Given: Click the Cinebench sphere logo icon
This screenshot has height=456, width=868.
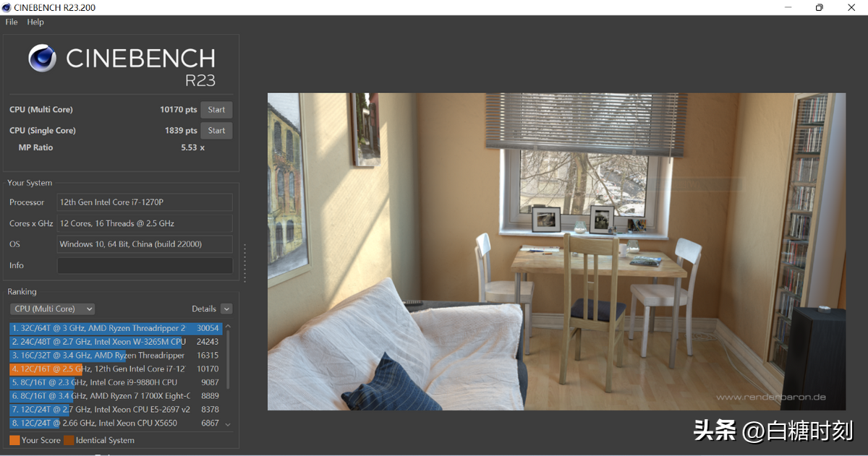Looking at the screenshot, I should pos(43,58).
